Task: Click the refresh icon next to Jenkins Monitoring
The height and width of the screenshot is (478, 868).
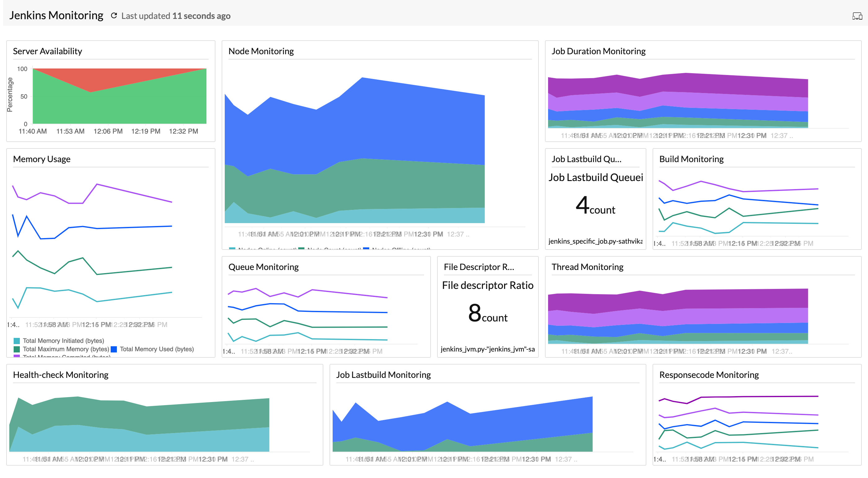Action: pos(114,15)
